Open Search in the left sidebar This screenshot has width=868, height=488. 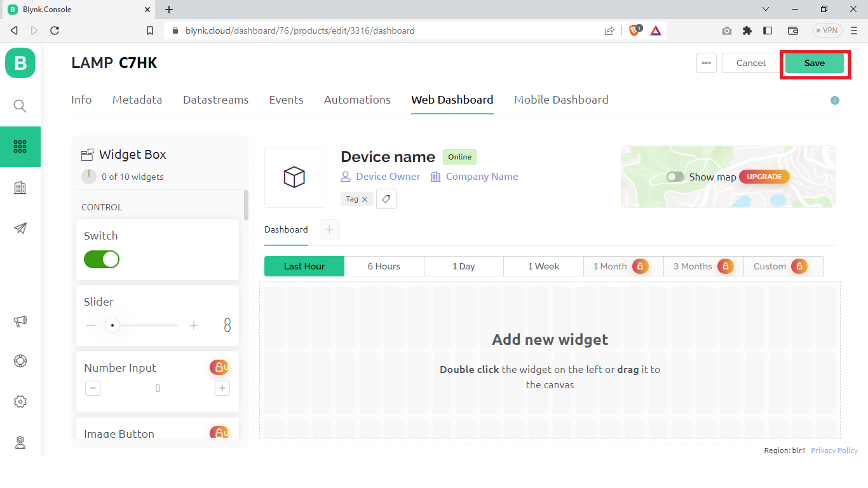point(20,106)
